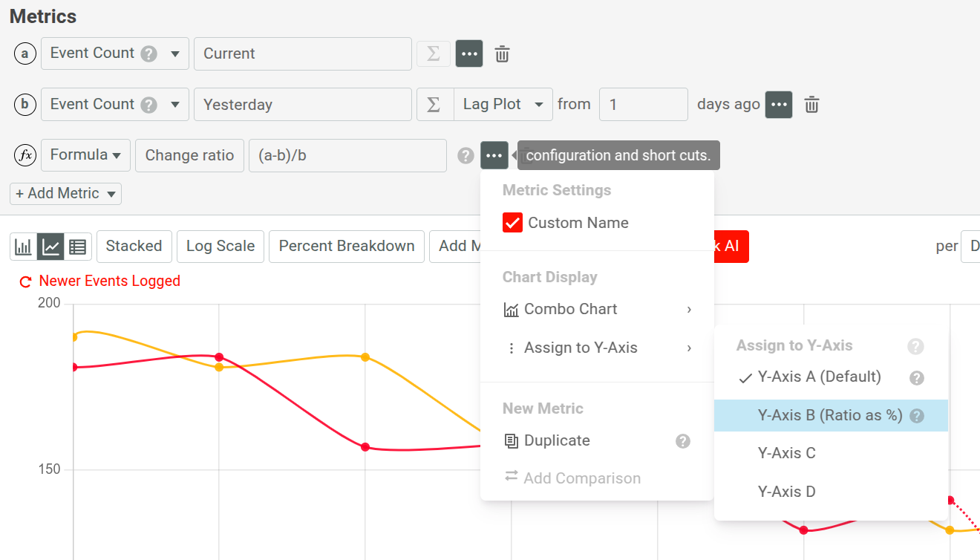Viewport: 980px width, 560px height.
Task: Refresh to load newer events logged
Action: click(x=24, y=281)
